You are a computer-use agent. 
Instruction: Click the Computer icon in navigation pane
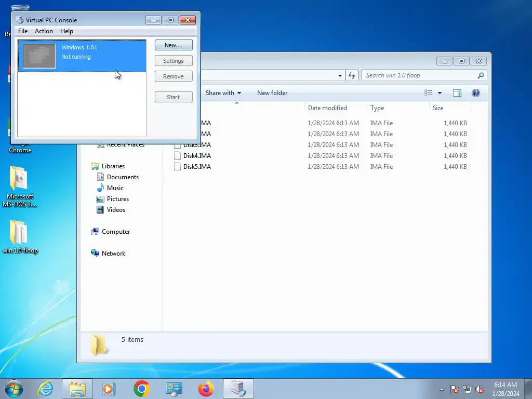(95, 231)
